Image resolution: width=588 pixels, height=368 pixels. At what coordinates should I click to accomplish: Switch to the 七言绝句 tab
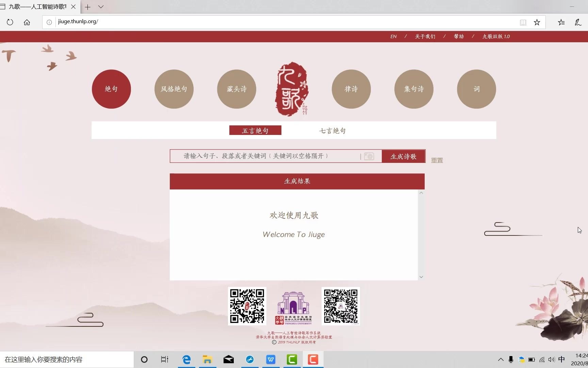pos(332,131)
